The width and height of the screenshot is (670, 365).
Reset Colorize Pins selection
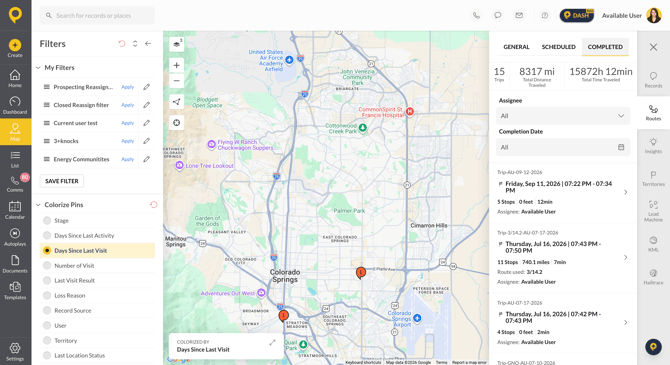153,205
